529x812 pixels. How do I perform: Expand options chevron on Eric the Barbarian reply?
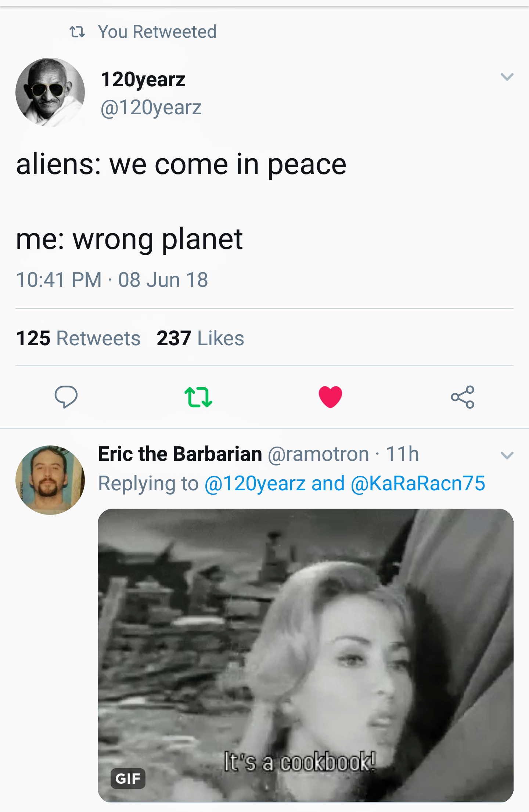pyautogui.click(x=507, y=455)
